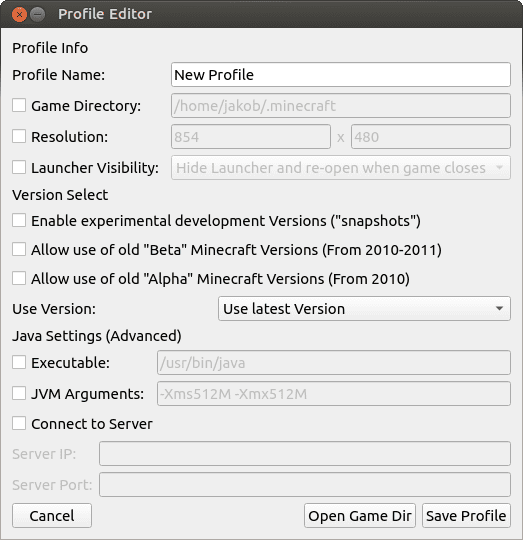Enable experimental development snapshots checkbox
Image resolution: width=523 pixels, height=540 pixels.
19,220
